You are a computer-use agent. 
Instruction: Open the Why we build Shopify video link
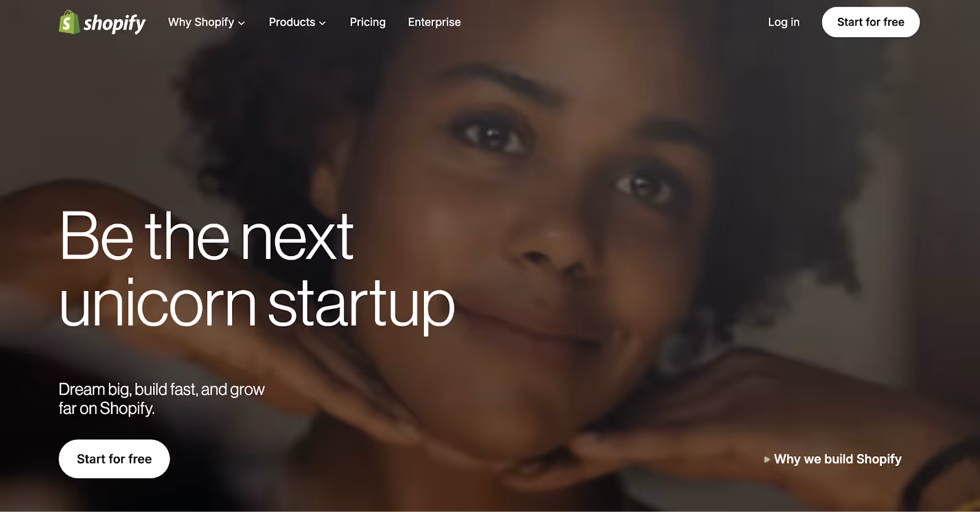pyautogui.click(x=837, y=459)
